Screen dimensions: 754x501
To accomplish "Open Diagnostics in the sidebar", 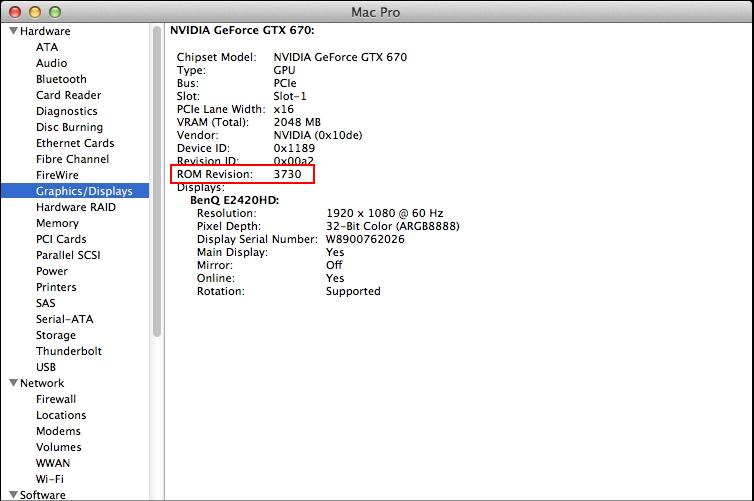I will pyautogui.click(x=66, y=111).
